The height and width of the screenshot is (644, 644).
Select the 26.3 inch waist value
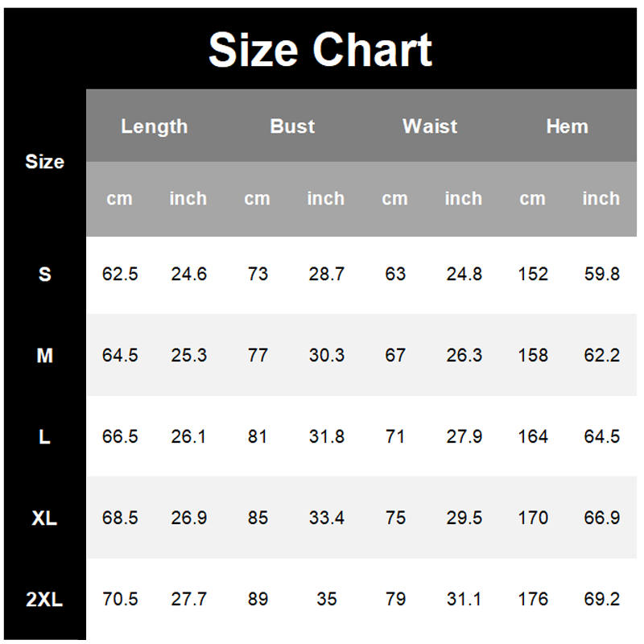[464, 356]
